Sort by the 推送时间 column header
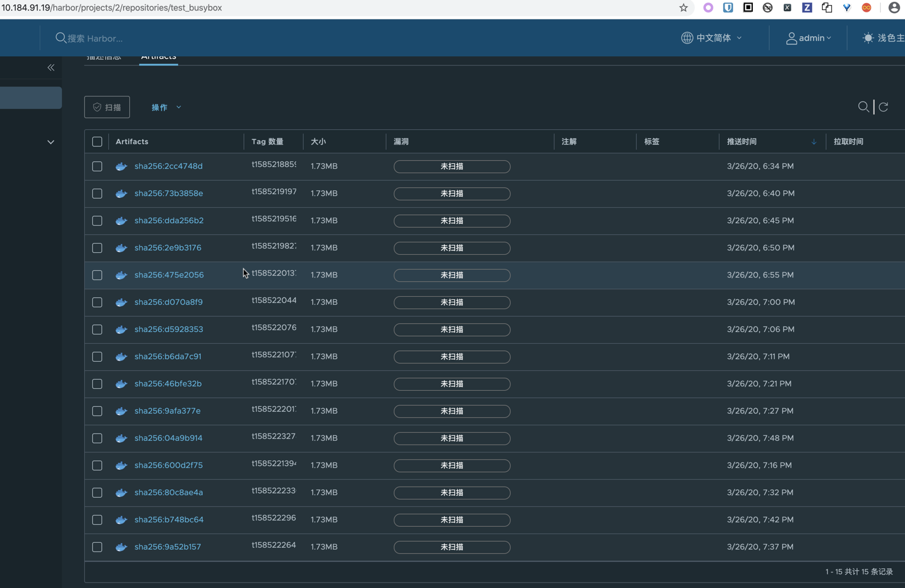 (x=742, y=142)
